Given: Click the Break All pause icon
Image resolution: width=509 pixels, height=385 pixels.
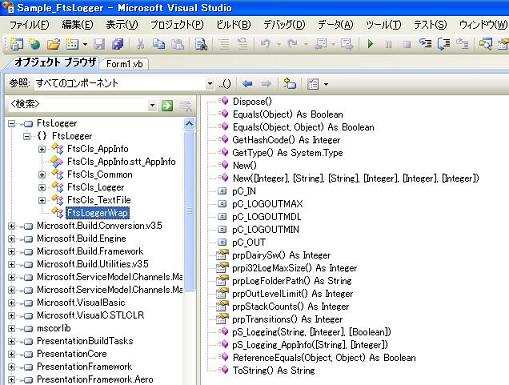Looking at the screenshot, I should coord(388,44).
